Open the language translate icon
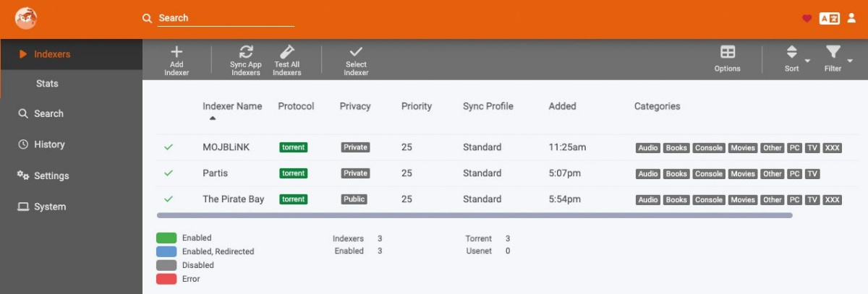 click(x=829, y=19)
